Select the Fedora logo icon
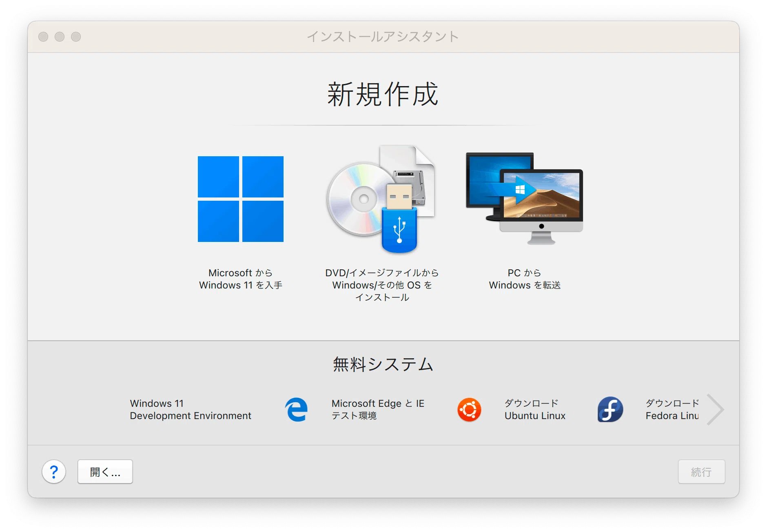 (x=610, y=409)
